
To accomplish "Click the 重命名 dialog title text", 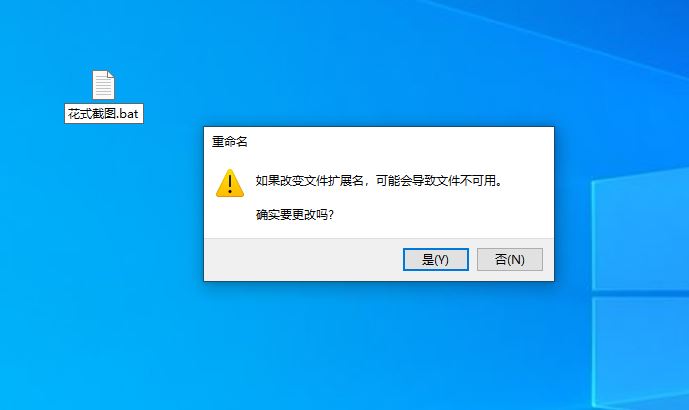I will tap(230, 142).
